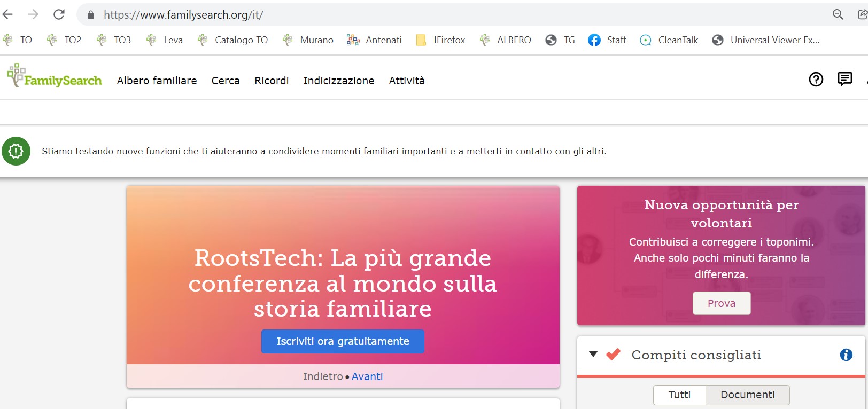Open the IFirefox bookmark folder

[441, 40]
